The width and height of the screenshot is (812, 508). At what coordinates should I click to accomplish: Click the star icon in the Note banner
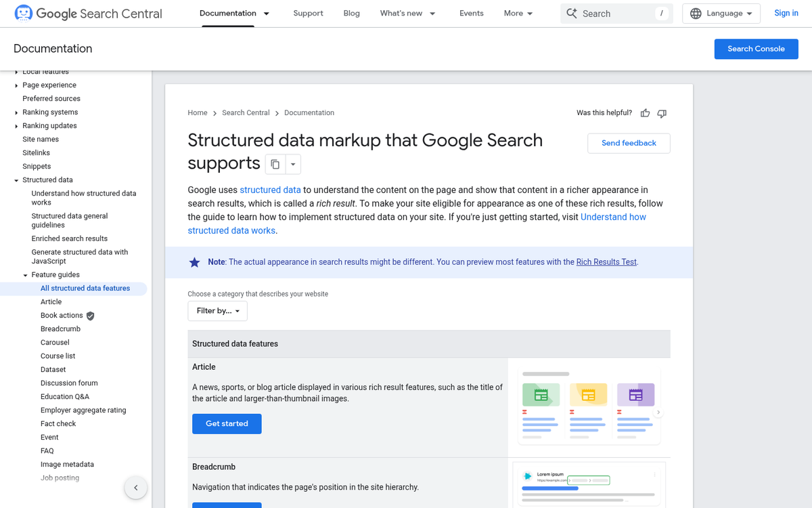(195, 262)
